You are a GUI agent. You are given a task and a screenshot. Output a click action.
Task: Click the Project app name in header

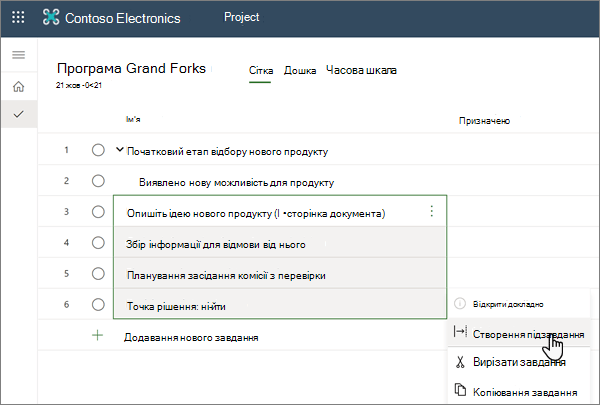point(241,17)
